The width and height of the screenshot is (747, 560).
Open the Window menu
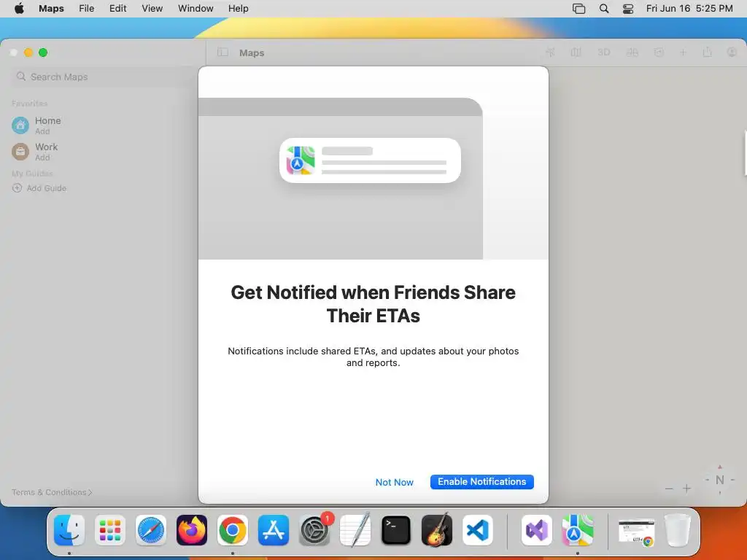point(196,8)
